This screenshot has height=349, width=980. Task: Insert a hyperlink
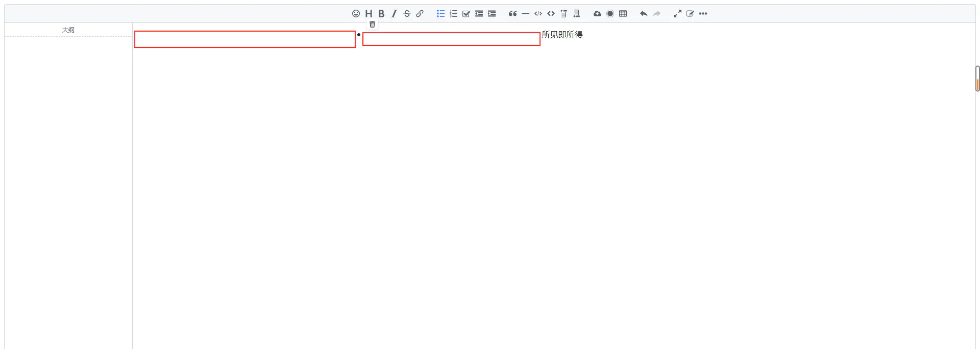[x=420, y=14]
